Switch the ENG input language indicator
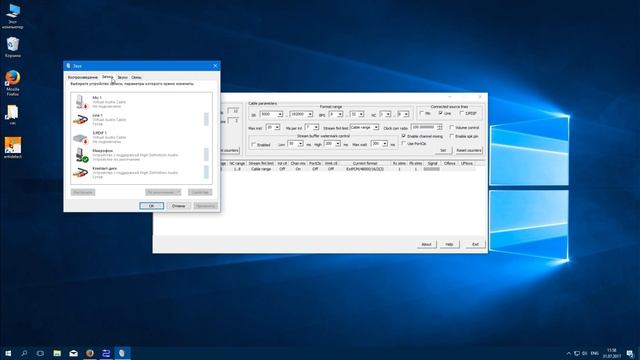Image resolution: width=640 pixels, height=360 pixels. pos(595,353)
